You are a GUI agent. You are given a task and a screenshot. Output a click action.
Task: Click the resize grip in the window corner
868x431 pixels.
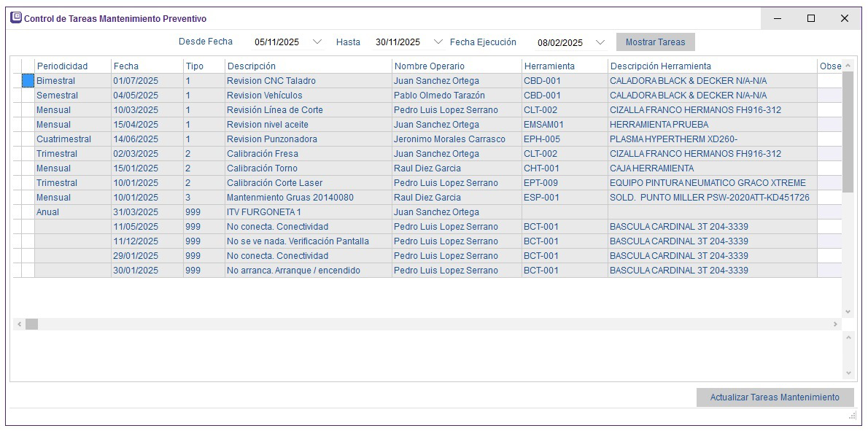851,416
